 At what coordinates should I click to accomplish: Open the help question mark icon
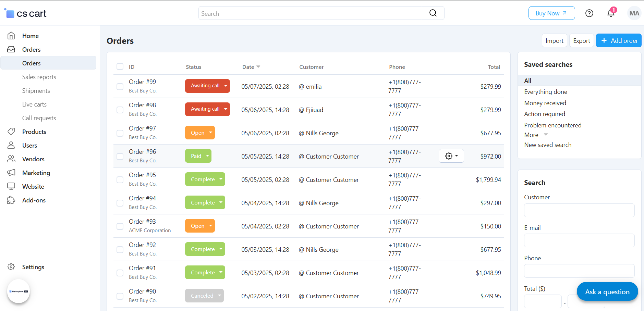[x=589, y=13]
